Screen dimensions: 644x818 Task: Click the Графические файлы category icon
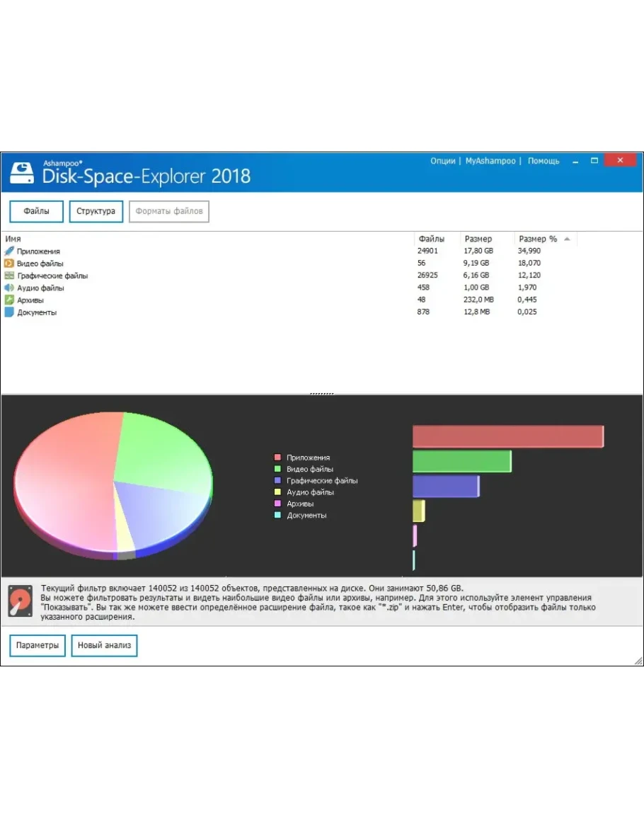(9, 275)
